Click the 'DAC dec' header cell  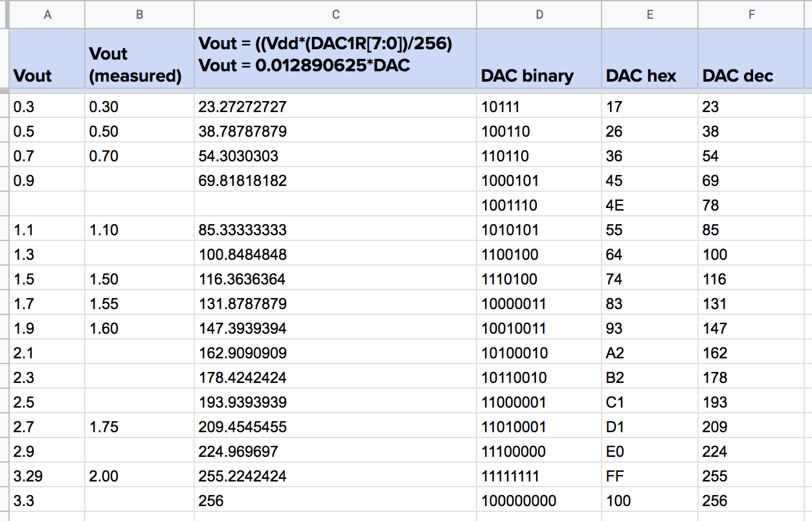pos(751,58)
